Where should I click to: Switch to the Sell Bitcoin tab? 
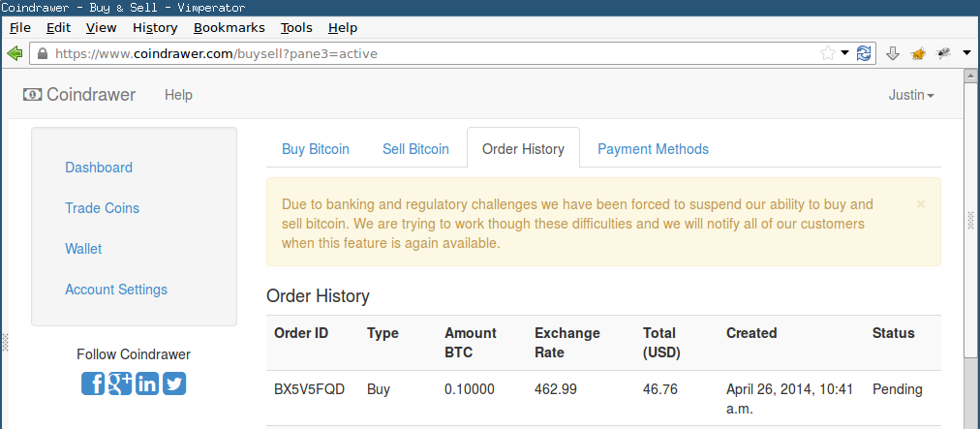[x=415, y=149]
